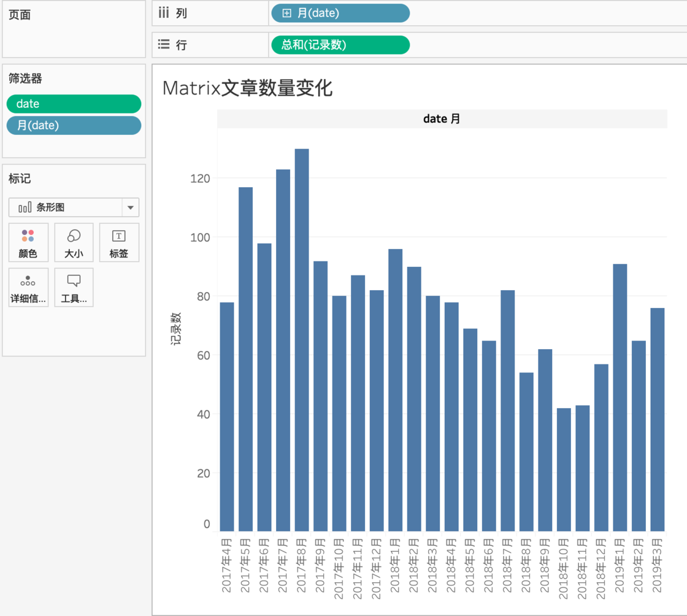Select the 2018年12月 bar
The width and height of the screenshot is (687, 616).
(x=601, y=448)
